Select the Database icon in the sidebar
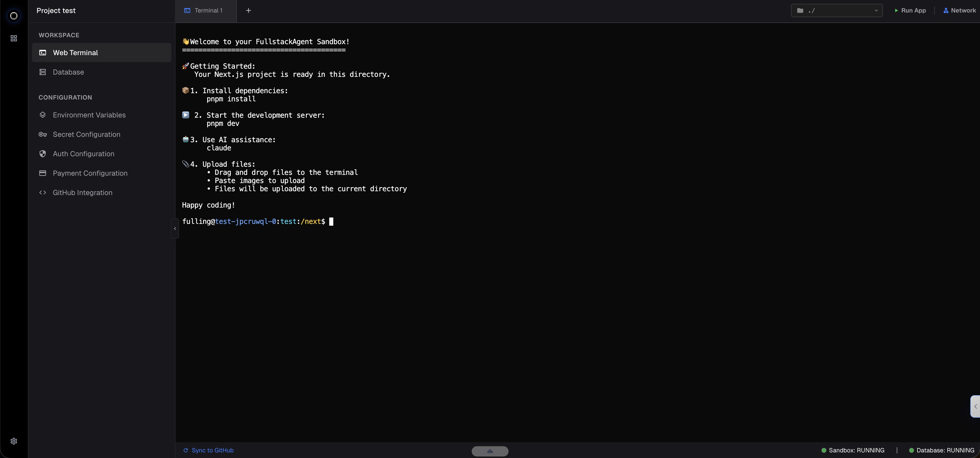 pyautogui.click(x=43, y=72)
